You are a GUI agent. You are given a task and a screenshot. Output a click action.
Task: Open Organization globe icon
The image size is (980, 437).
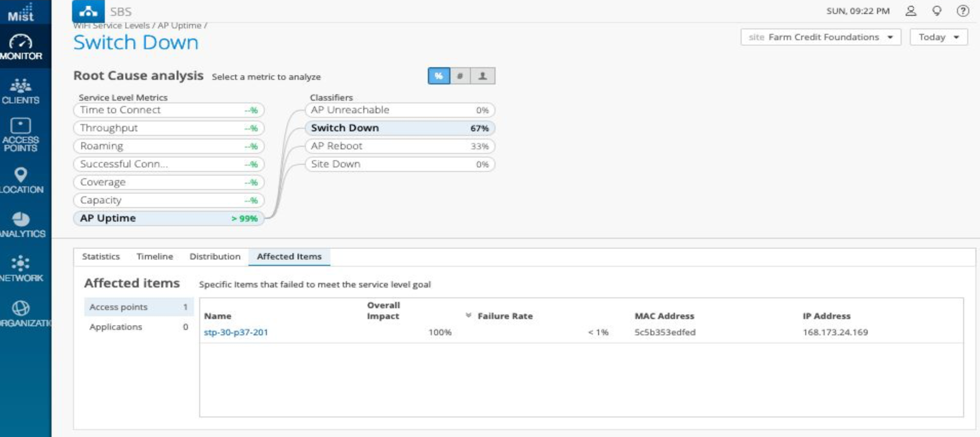[x=21, y=313]
